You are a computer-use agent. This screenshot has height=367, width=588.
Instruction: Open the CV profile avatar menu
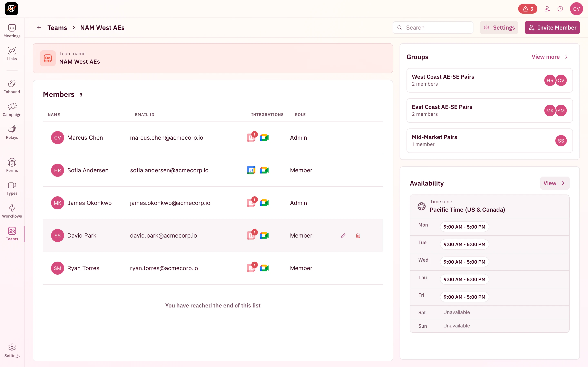(x=576, y=9)
